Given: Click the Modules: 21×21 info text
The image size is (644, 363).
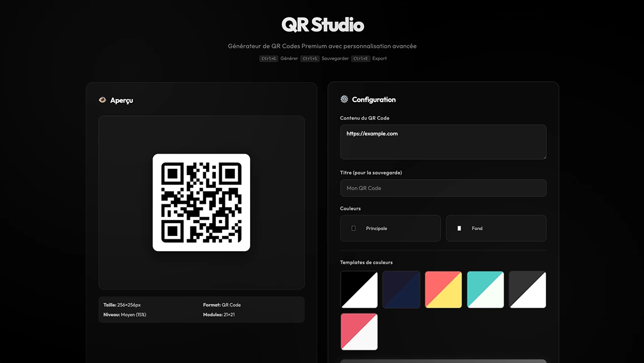Looking at the screenshot, I should pyautogui.click(x=219, y=314).
